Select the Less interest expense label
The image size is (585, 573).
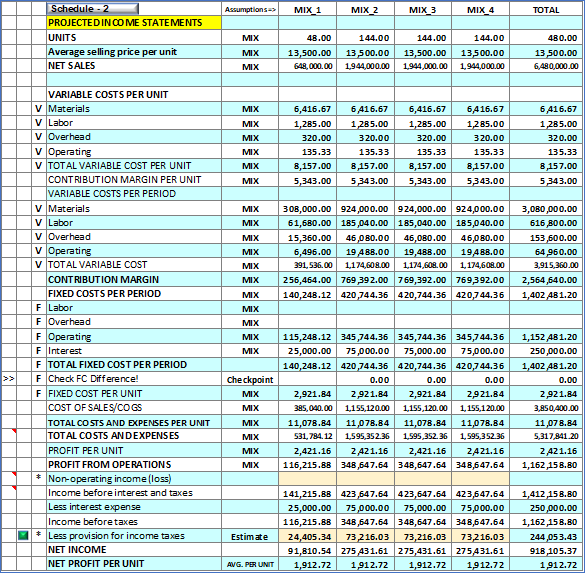pos(94,507)
